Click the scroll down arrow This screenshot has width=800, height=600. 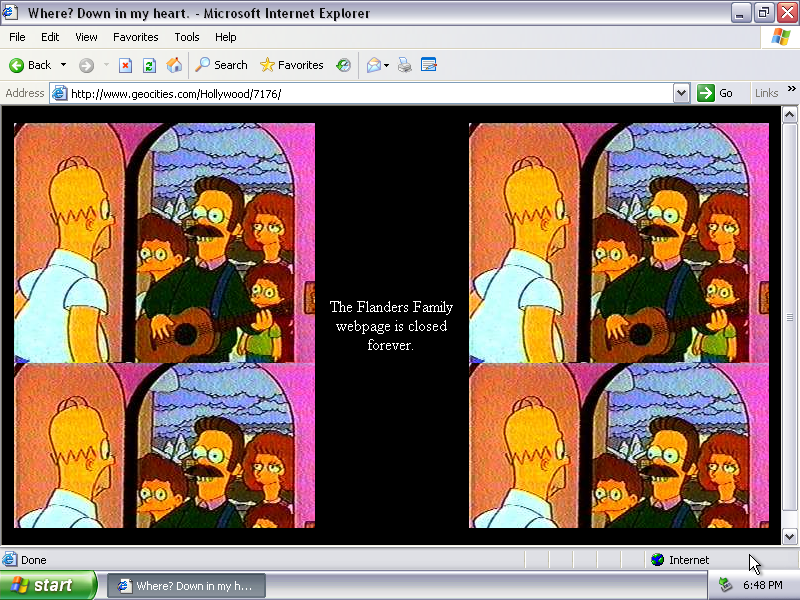coord(789,536)
